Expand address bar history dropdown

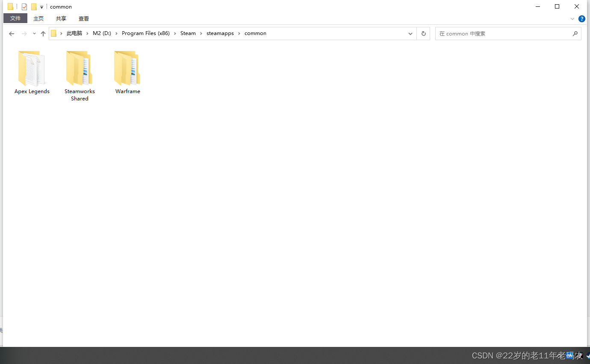click(x=410, y=33)
